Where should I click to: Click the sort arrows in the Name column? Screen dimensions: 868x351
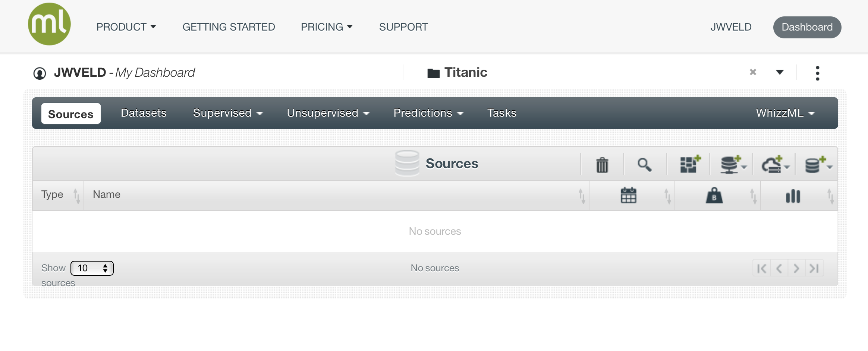tap(582, 196)
